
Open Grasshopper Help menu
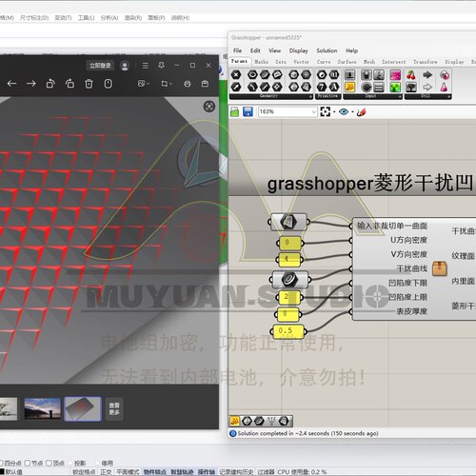click(351, 50)
